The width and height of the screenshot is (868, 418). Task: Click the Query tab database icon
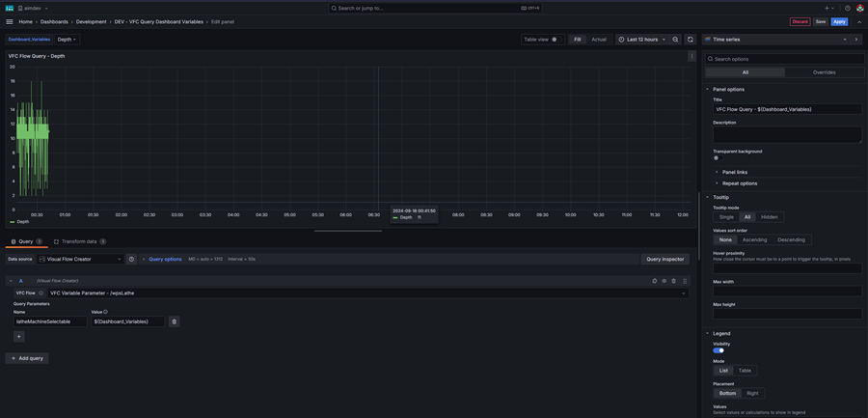[x=14, y=241]
